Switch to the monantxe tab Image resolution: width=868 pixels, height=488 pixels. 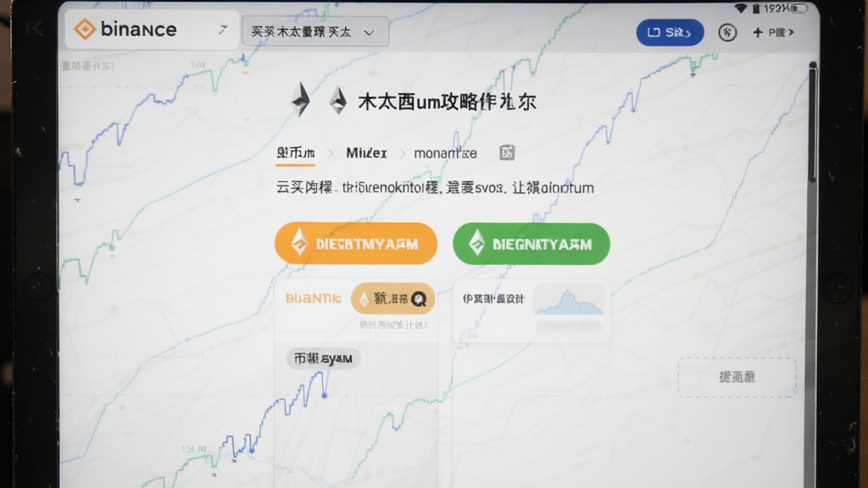(445, 153)
